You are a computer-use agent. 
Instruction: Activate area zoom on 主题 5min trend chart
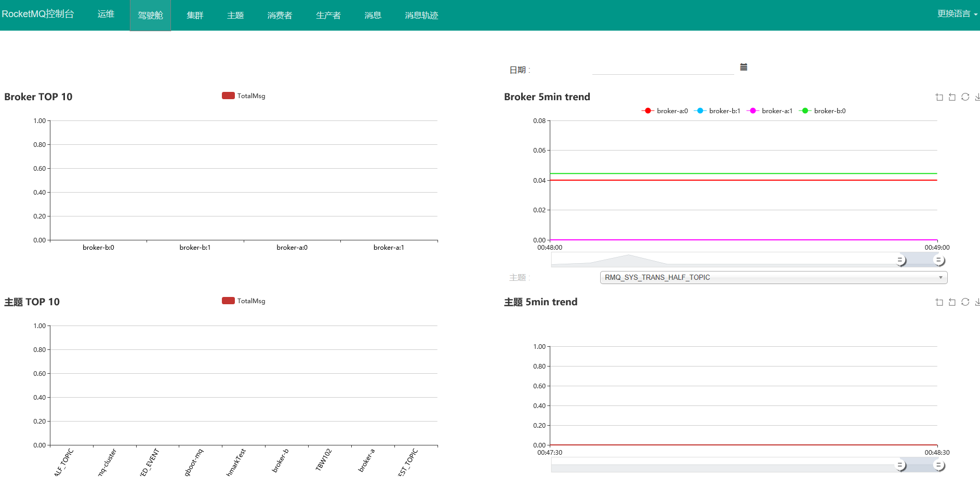(939, 302)
